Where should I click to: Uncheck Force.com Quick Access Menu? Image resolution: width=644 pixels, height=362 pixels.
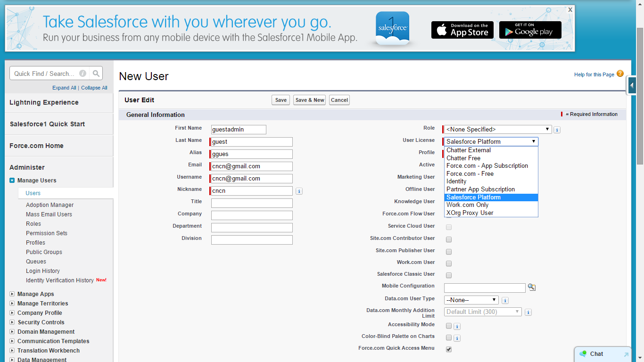pos(449,349)
